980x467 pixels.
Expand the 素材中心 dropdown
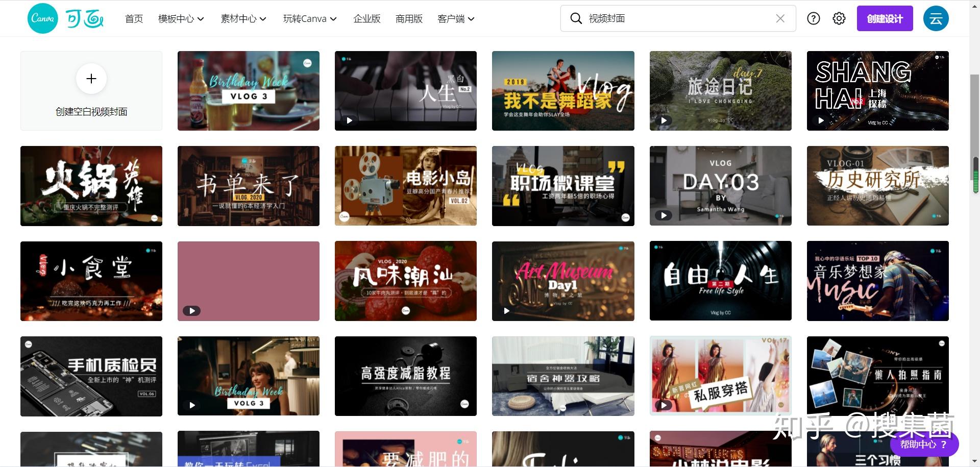(243, 19)
